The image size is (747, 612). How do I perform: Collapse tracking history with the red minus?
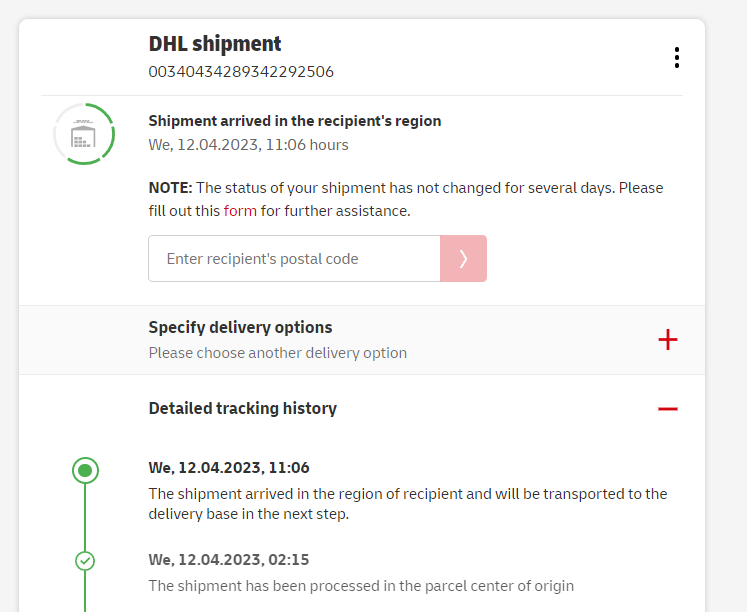pos(668,409)
